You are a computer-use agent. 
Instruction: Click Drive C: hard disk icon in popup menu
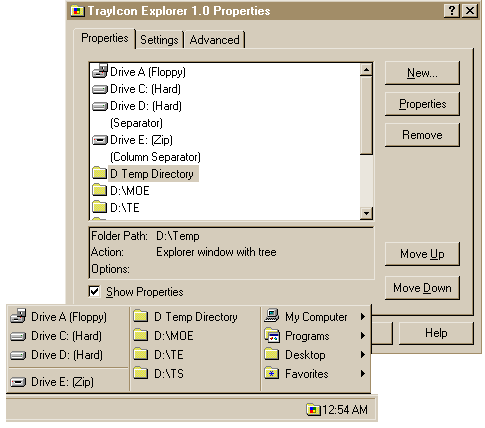[x=18, y=336]
